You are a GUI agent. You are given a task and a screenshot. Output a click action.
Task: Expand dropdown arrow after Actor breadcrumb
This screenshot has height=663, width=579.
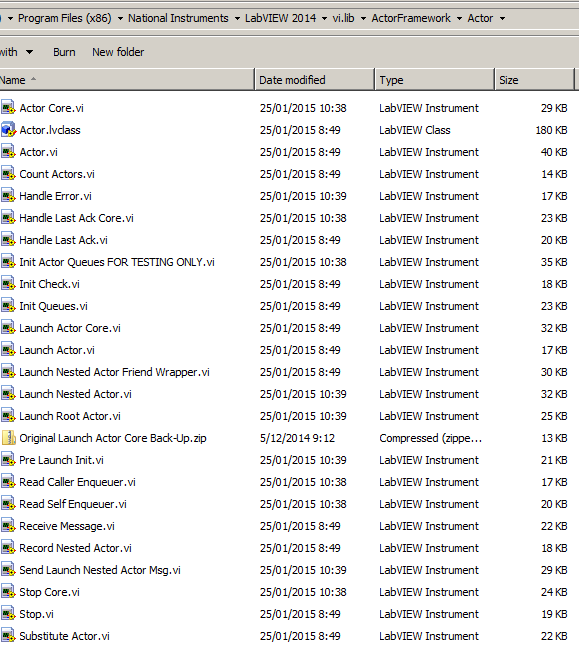tap(502, 19)
